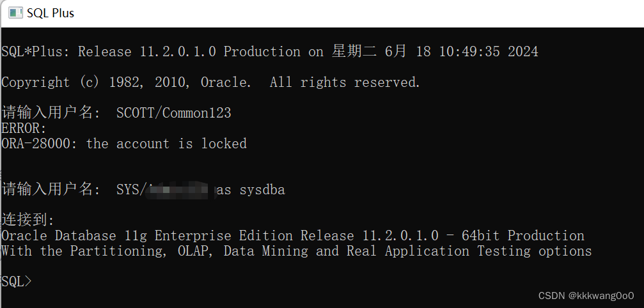Click the 10:49:35 2024 timestamp
The image size is (644, 308).
tap(489, 52)
